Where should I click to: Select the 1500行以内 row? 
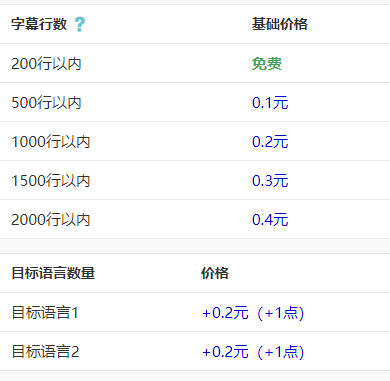[195, 180]
